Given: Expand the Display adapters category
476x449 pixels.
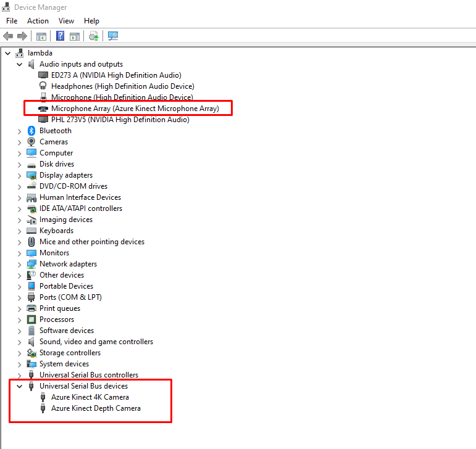Looking at the screenshot, I should click(x=19, y=175).
